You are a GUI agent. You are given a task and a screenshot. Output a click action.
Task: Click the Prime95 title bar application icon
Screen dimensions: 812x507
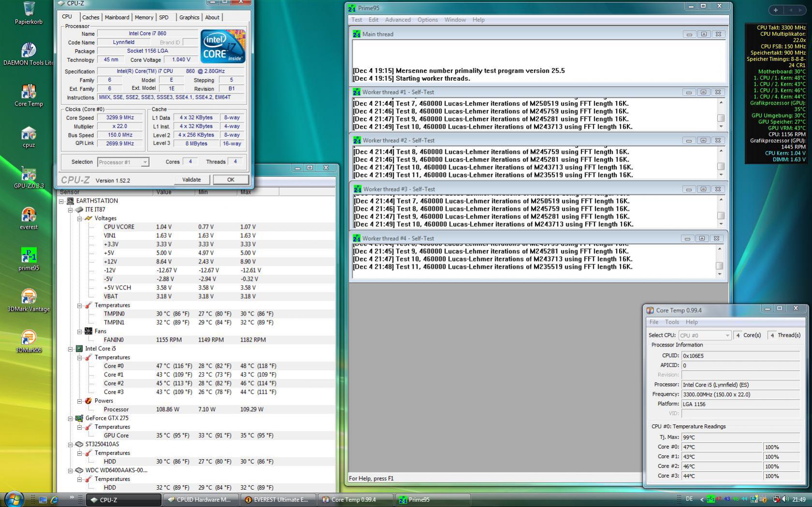tap(352, 8)
